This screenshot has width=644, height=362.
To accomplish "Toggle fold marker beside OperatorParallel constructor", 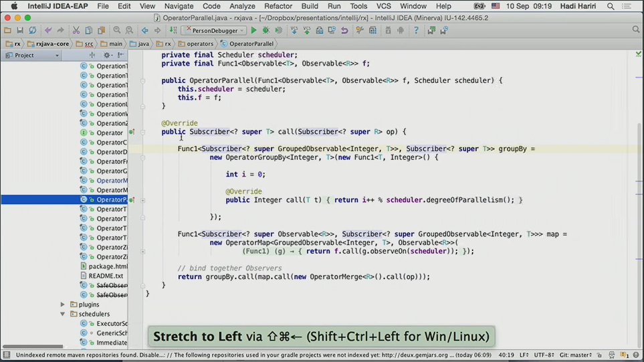I will click(x=142, y=81).
